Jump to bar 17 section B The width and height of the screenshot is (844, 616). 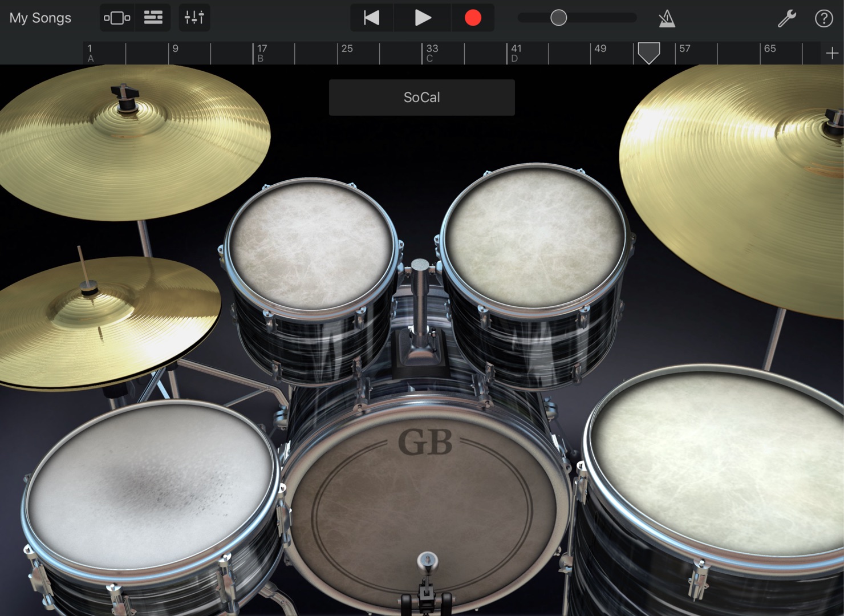262,53
